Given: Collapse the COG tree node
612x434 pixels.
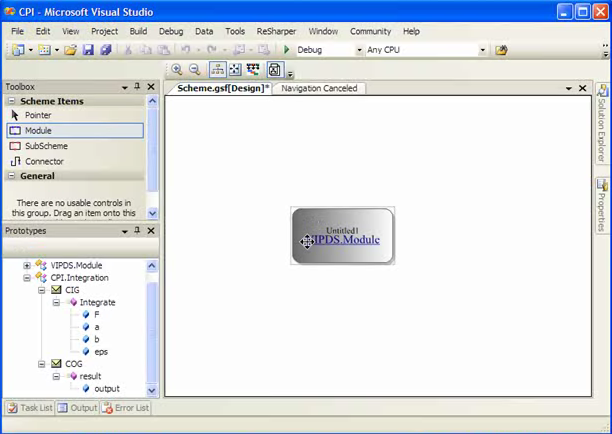Looking at the screenshot, I should pos(41,364).
